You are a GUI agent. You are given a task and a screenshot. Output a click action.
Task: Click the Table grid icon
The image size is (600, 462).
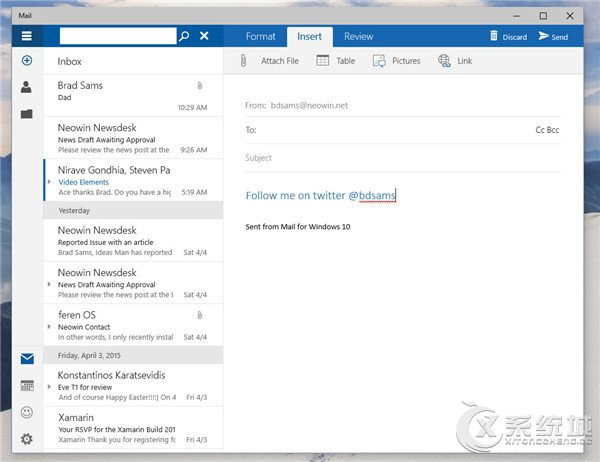point(323,60)
